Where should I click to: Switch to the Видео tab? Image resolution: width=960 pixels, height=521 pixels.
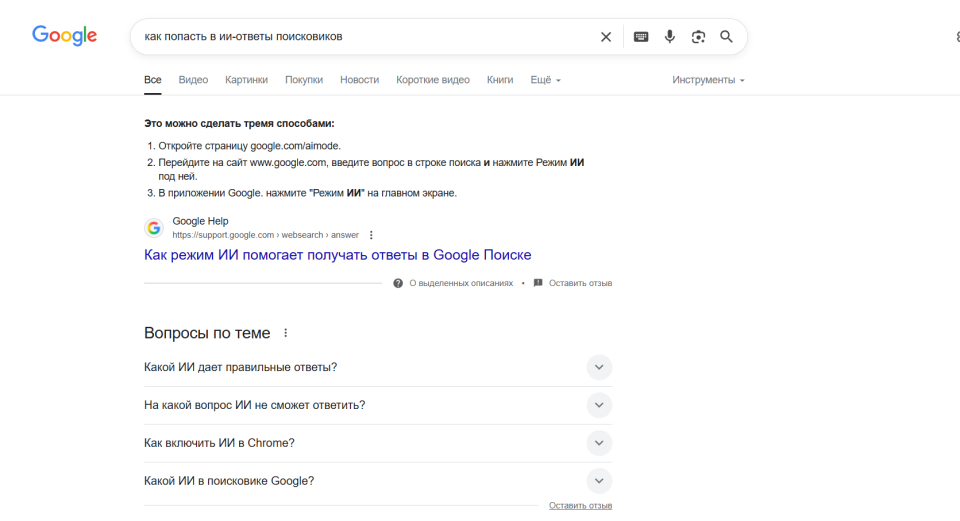pyautogui.click(x=193, y=80)
